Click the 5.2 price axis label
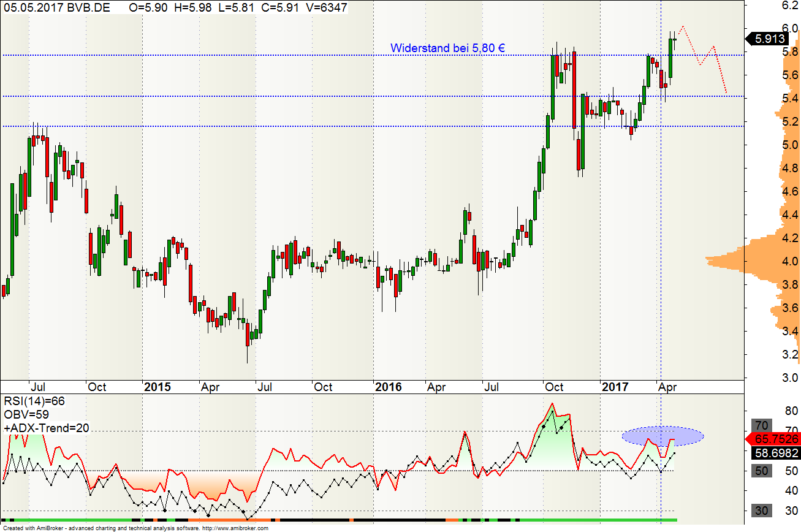This screenshot has width=801, height=532. (790, 121)
